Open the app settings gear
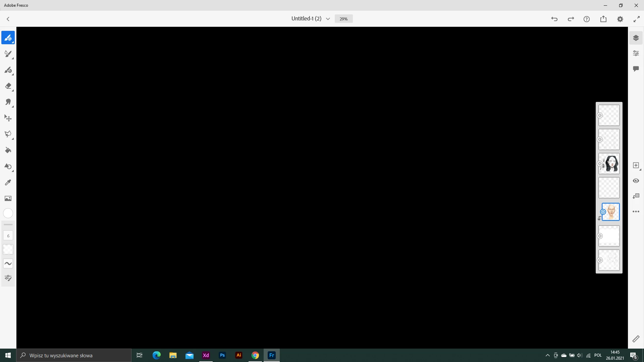The width and height of the screenshot is (644, 362). 620,19
